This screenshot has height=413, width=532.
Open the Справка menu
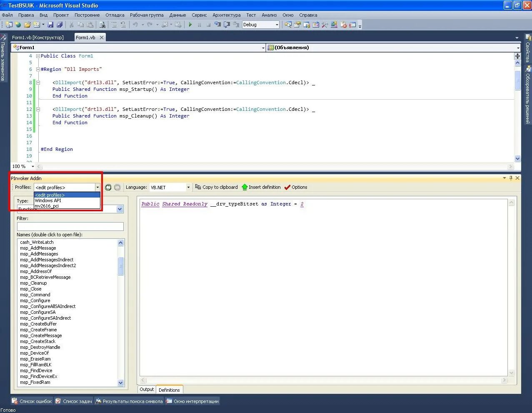308,15
